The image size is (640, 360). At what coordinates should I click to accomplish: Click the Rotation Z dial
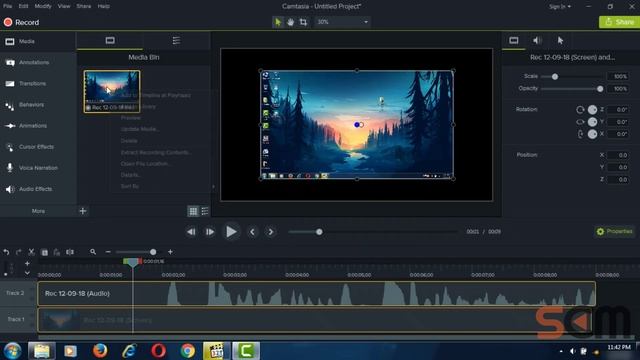(x=592, y=109)
